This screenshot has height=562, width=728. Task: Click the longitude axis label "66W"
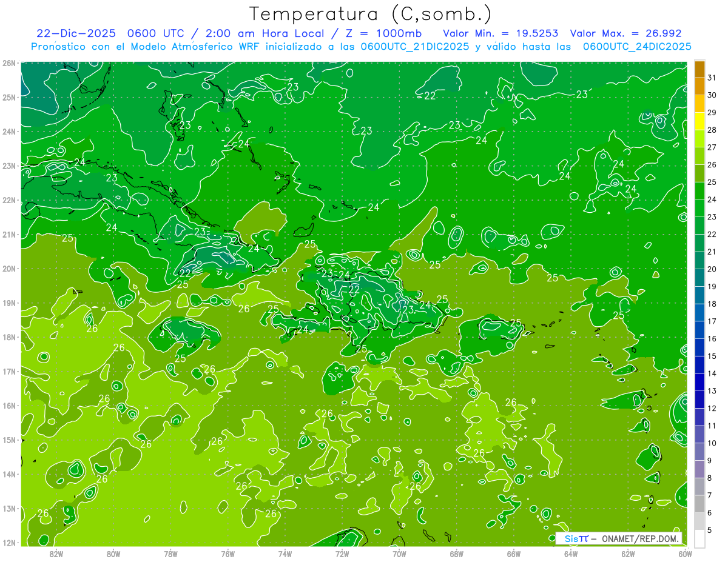click(513, 554)
